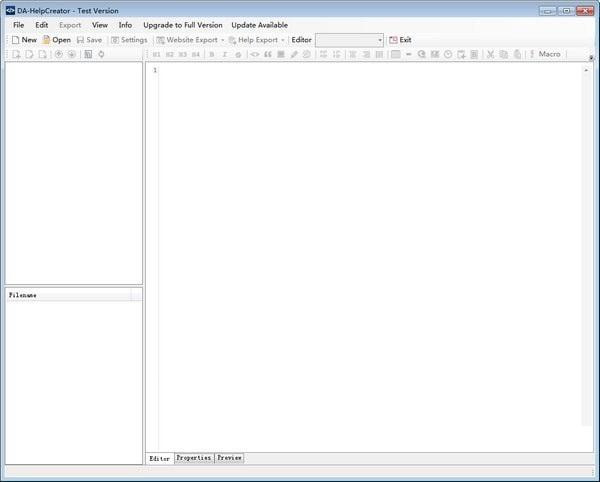Screen dimensions: 600x482
Task: Click the refresh icon in left panel toolbar
Action: coord(101,54)
